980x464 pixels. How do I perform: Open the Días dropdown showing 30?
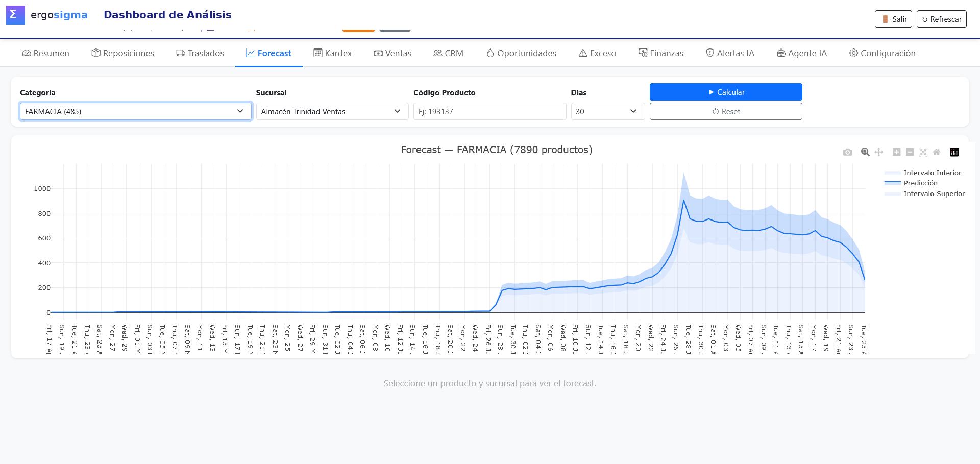pos(608,111)
